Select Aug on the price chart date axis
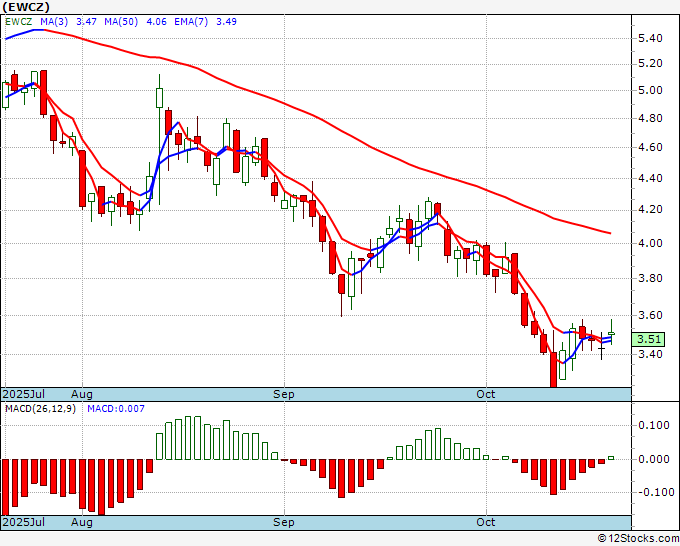Screen dimensions: 680x546 tap(82, 394)
